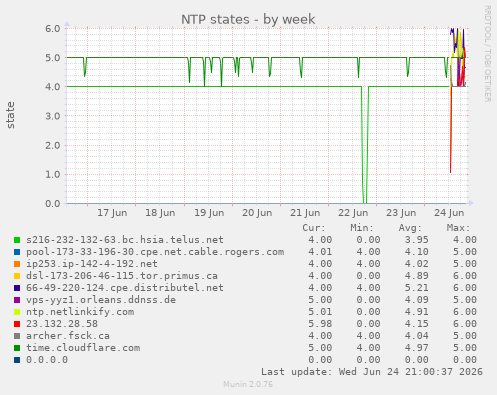Click the Avg value 4.89 for dsl-173-206-46-115.tor.primus.ca
The width and height of the screenshot is (497, 395).
point(416,276)
